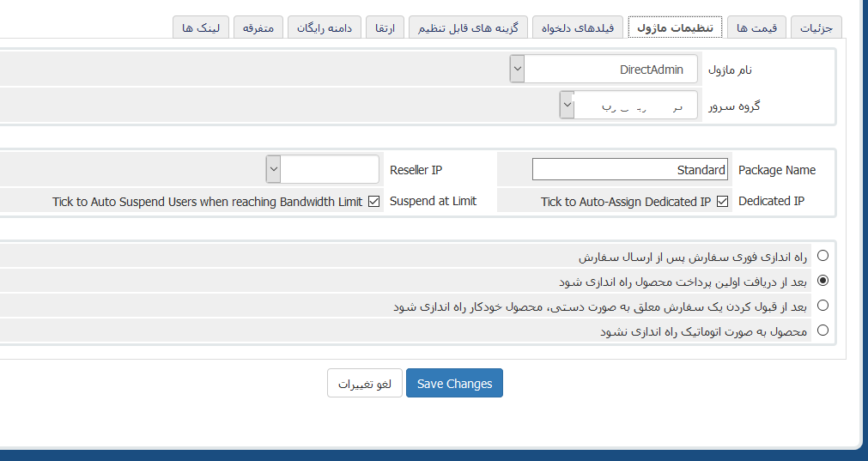
Task: Expand the Reseller IP dropdown
Action: click(x=322, y=169)
